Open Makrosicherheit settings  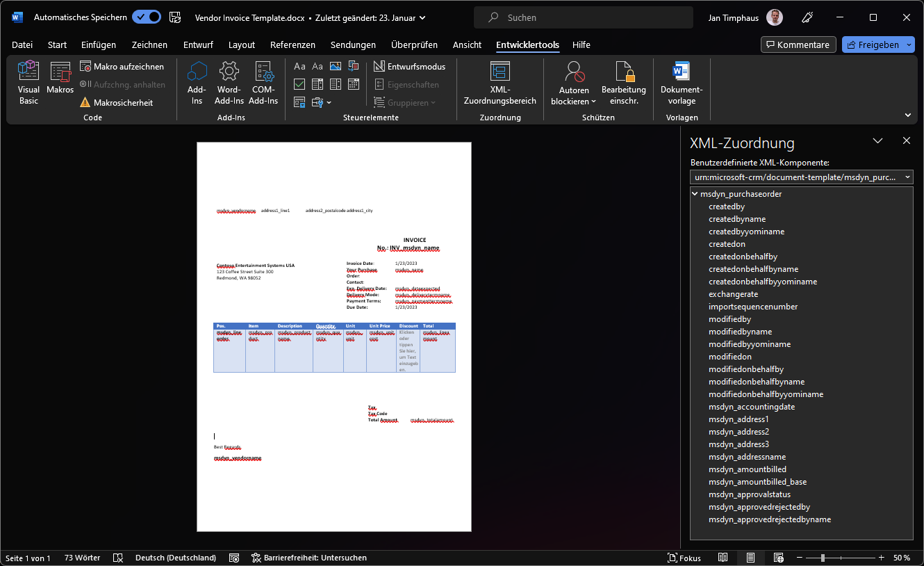[x=116, y=102]
